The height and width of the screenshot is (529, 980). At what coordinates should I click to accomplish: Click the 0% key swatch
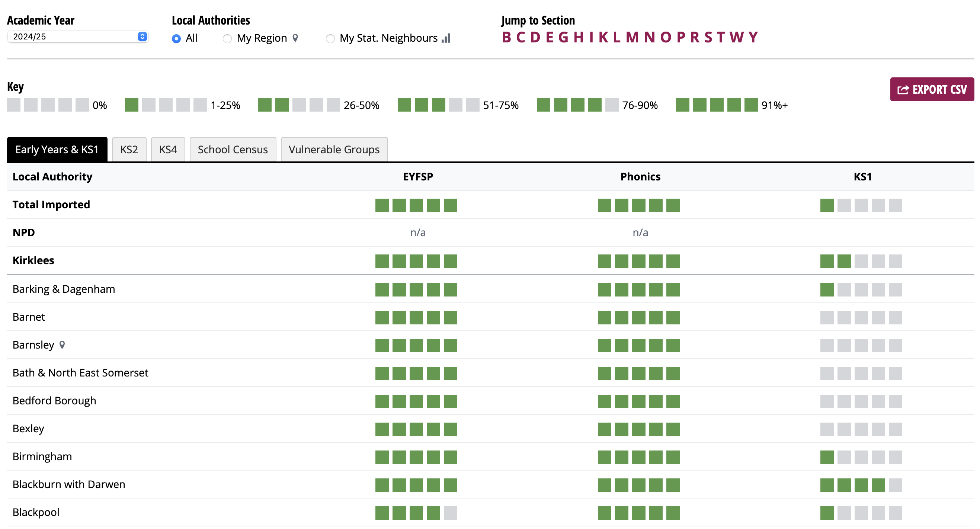[x=48, y=105]
